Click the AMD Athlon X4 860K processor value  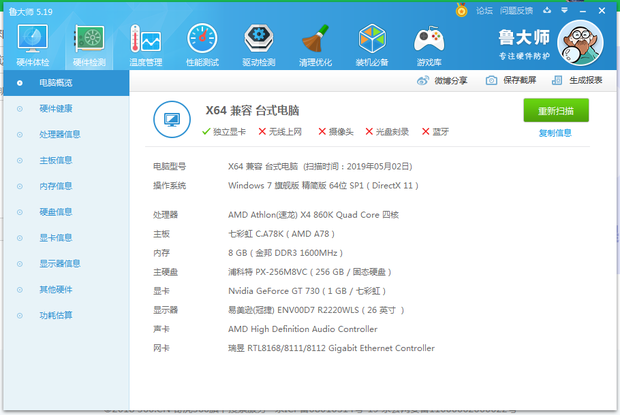(x=313, y=215)
